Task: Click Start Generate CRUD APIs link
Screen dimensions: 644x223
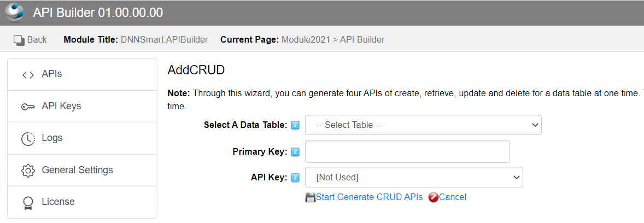Action: coord(369,197)
